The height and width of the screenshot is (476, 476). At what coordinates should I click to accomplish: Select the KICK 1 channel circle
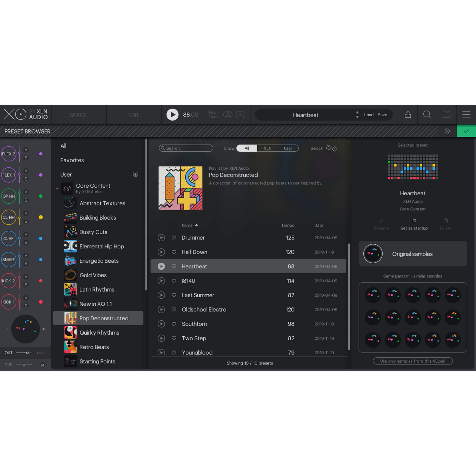[9, 302]
